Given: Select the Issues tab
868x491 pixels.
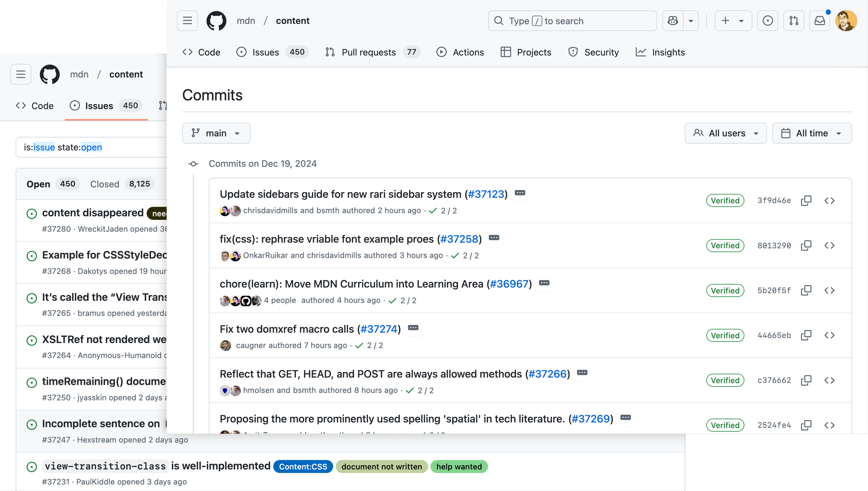Looking at the screenshot, I should 265,52.
